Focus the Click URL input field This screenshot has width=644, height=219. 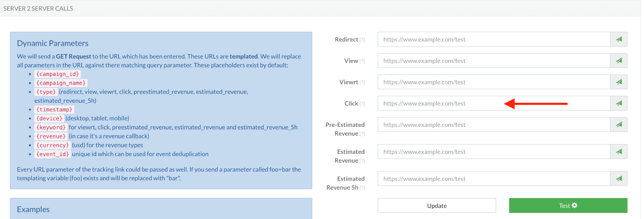click(494, 103)
